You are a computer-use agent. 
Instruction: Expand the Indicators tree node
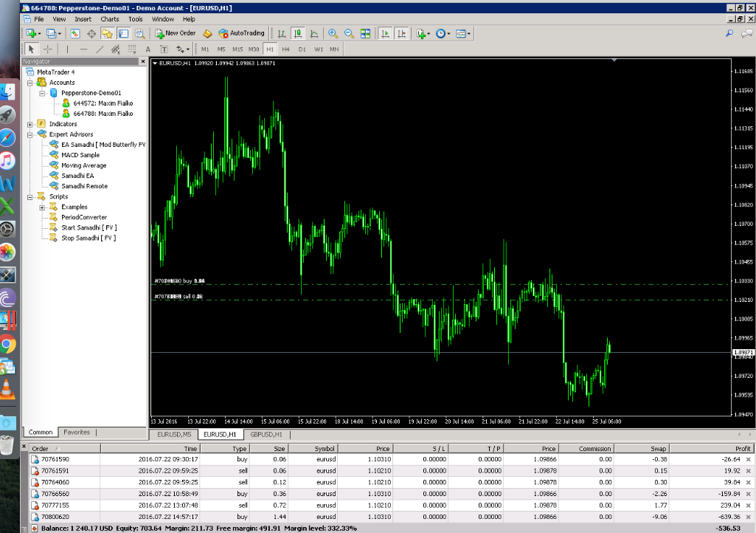(x=30, y=124)
